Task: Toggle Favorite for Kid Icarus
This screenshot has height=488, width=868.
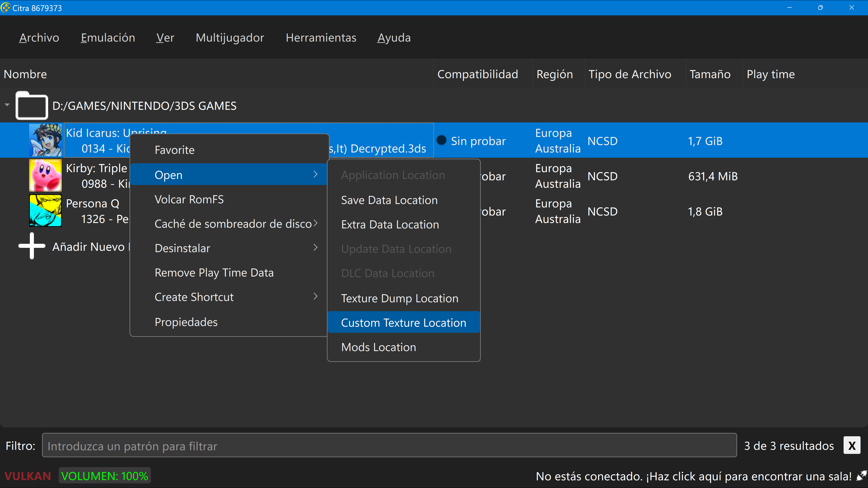Action: (x=175, y=150)
